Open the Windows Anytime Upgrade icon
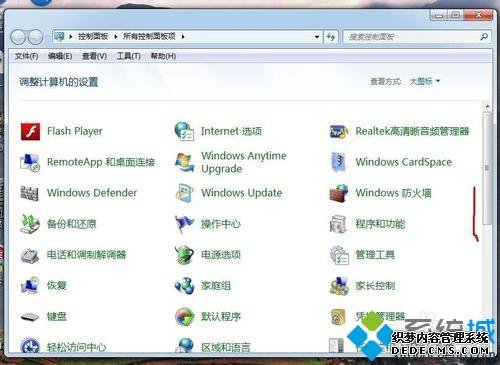 point(185,162)
